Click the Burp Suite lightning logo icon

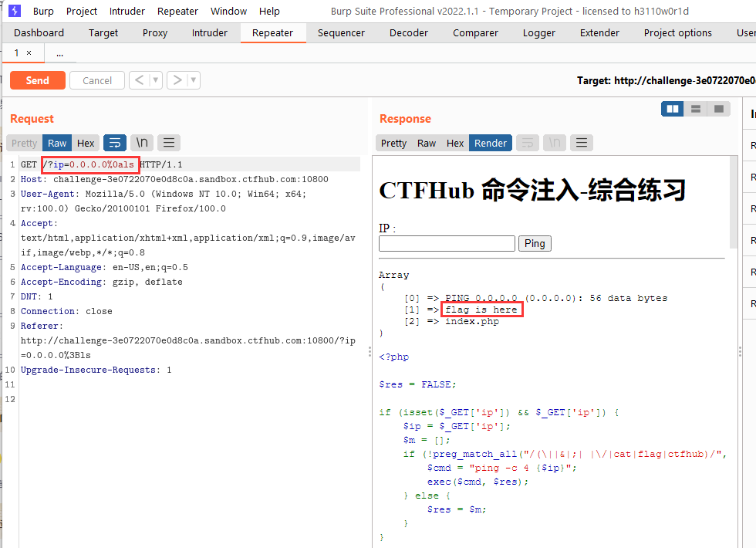pos(15,11)
